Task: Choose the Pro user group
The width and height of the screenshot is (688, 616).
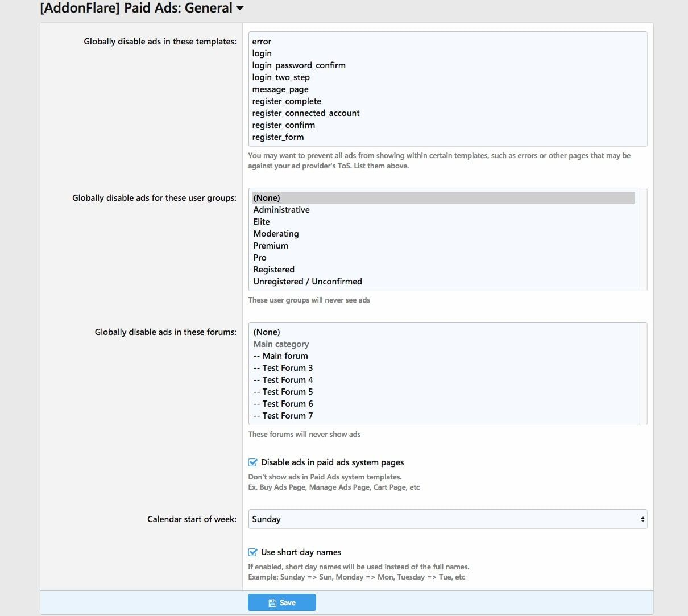Action: [260, 258]
